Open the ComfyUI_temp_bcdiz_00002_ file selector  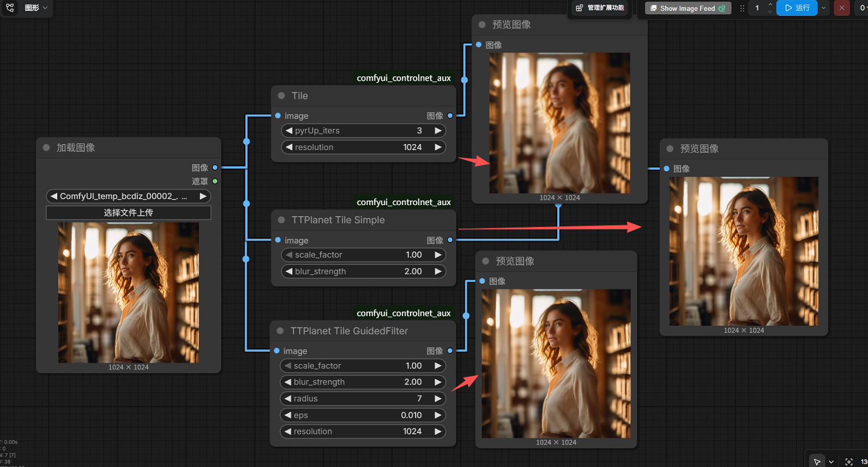tap(129, 196)
